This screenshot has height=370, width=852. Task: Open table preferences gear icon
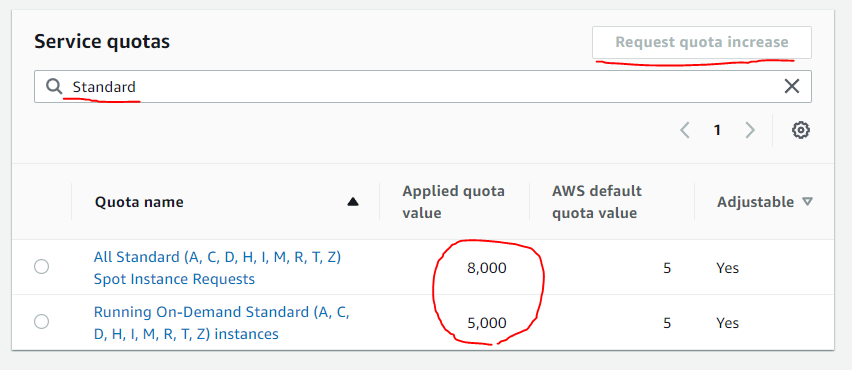tap(800, 130)
